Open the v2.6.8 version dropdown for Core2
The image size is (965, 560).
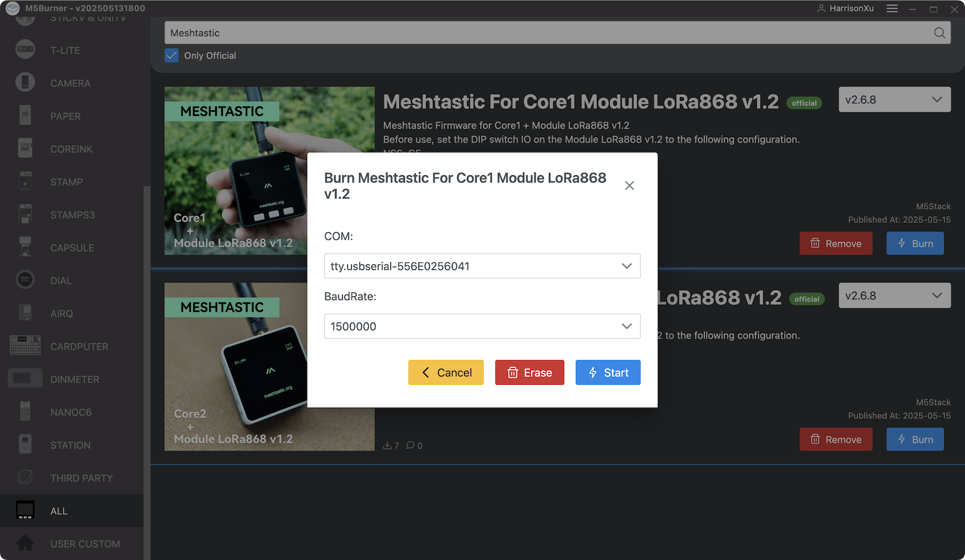[894, 296]
